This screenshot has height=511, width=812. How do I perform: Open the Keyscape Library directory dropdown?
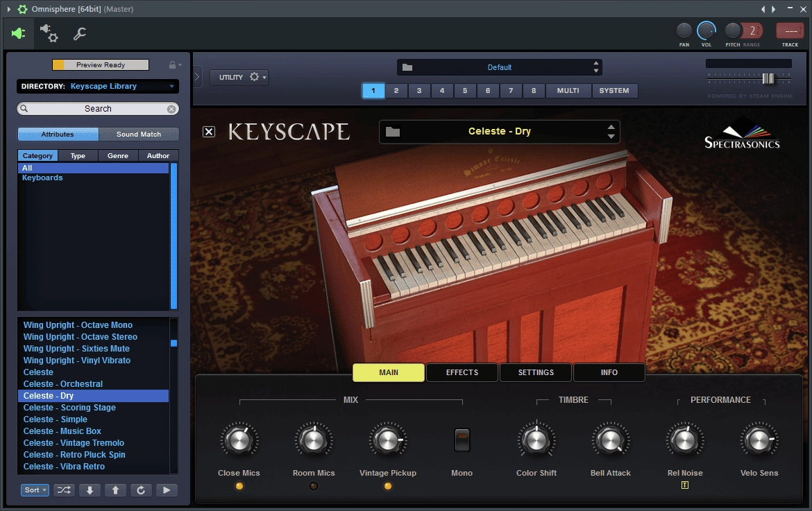98,87
